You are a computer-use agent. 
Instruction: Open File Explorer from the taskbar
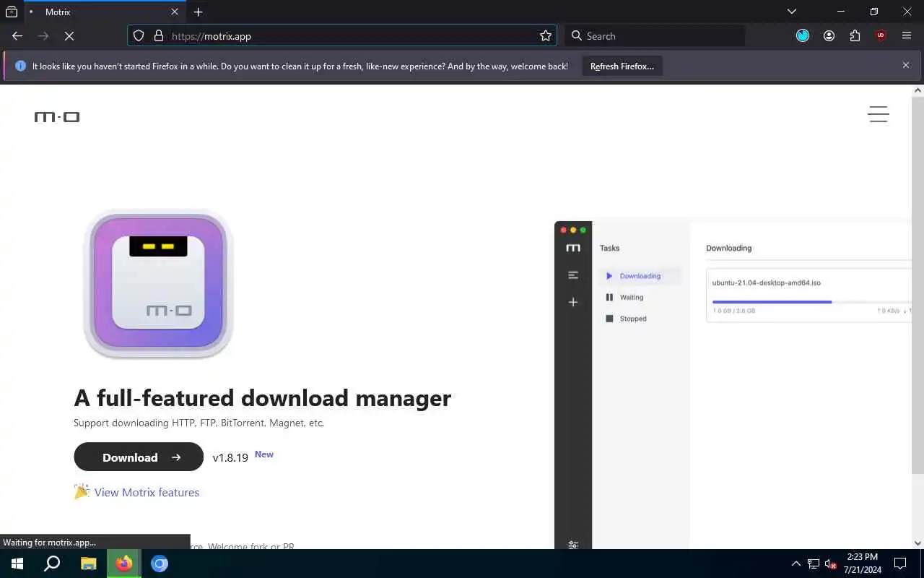click(88, 564)
